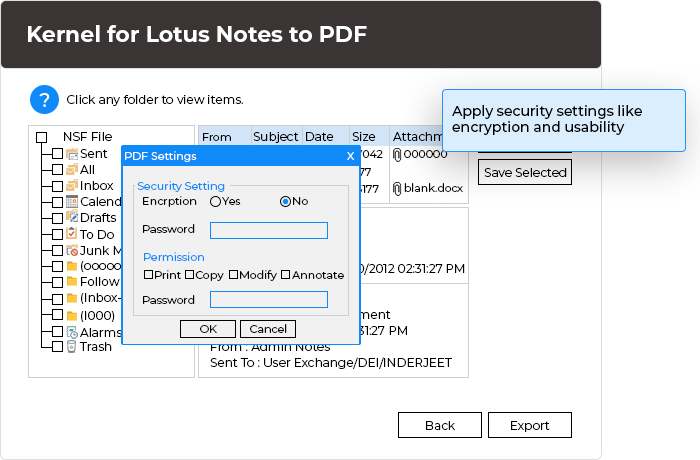Click the (Inbox- folder icon

(x=72, y=298)
